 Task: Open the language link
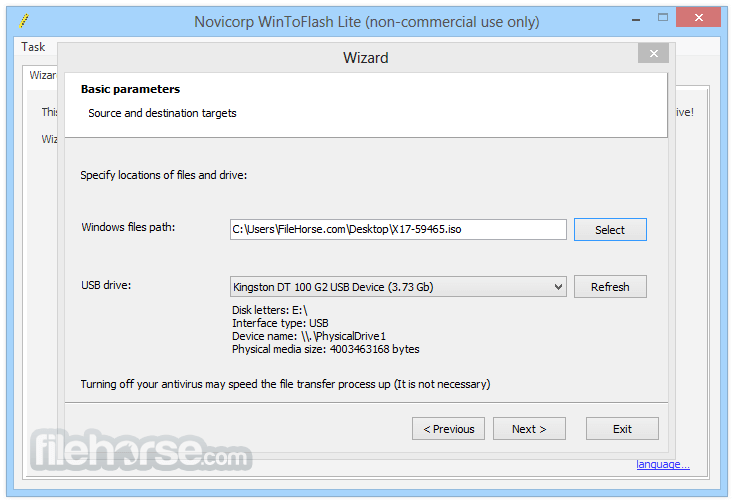coord(662,464)
